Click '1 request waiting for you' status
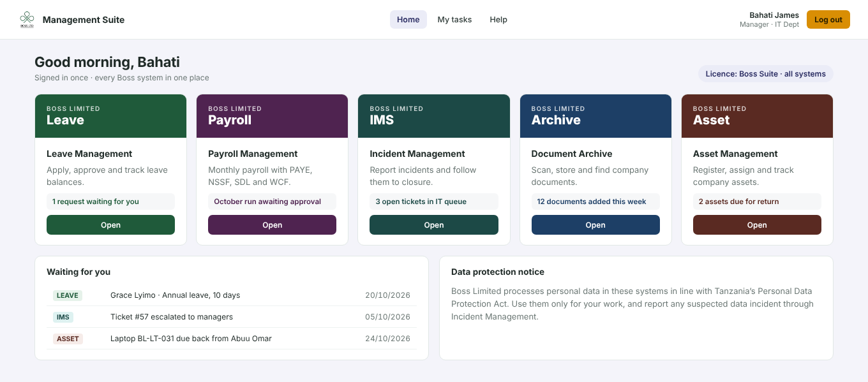This screenshot has height=382, width=868. (x=110, y=202)
